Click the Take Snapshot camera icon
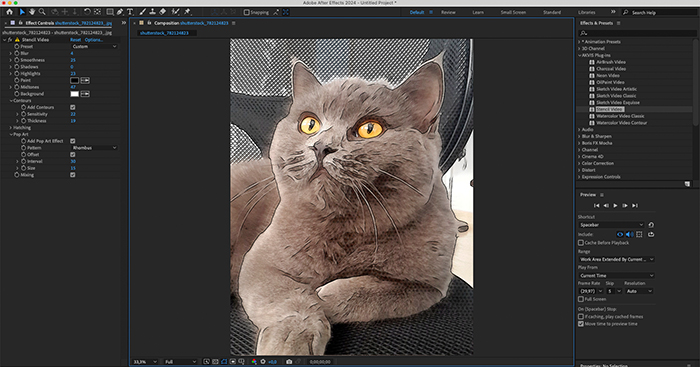Viewport: 700px width, 367px height. point(289,362)
